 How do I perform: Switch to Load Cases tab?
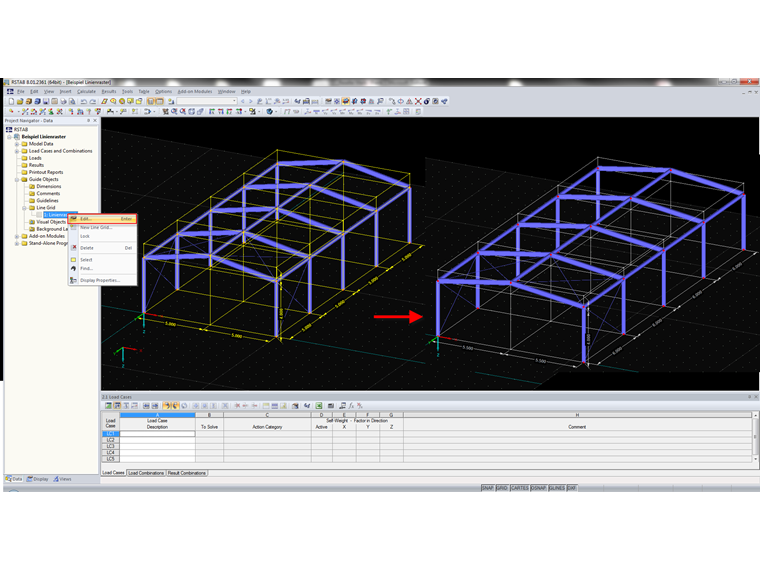pyautogui.click(x=113, y=473)
